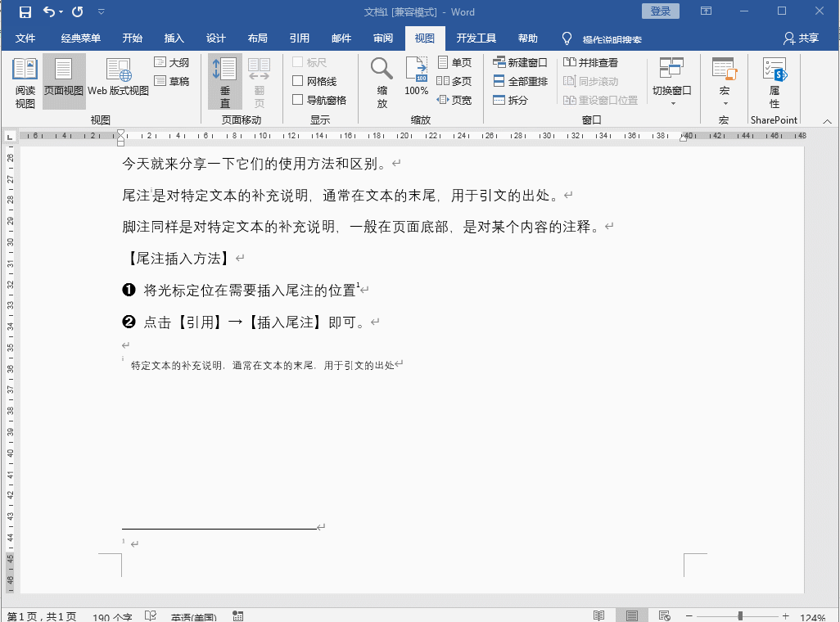Switch to the 设计 tab
Screen dimensions: 840x622
(x=216, y=38)
